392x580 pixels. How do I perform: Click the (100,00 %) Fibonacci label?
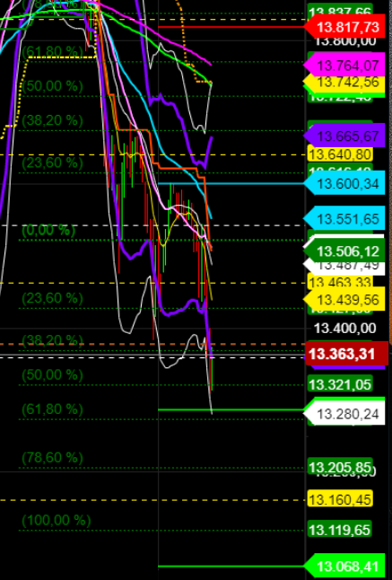[57, 521]
